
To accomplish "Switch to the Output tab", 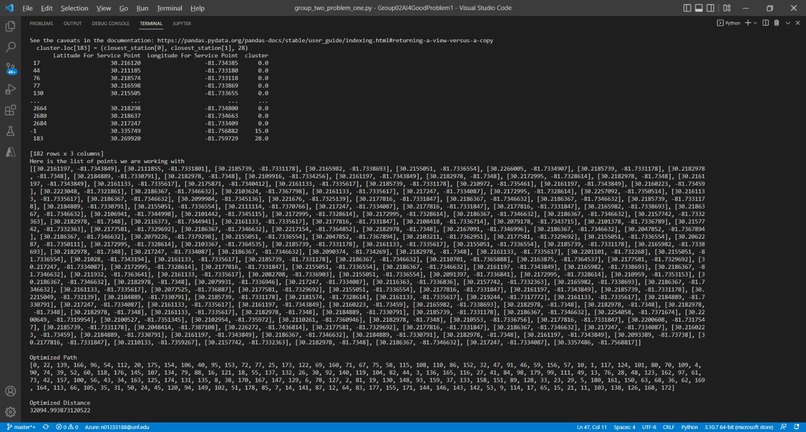I will coord(72,24).
